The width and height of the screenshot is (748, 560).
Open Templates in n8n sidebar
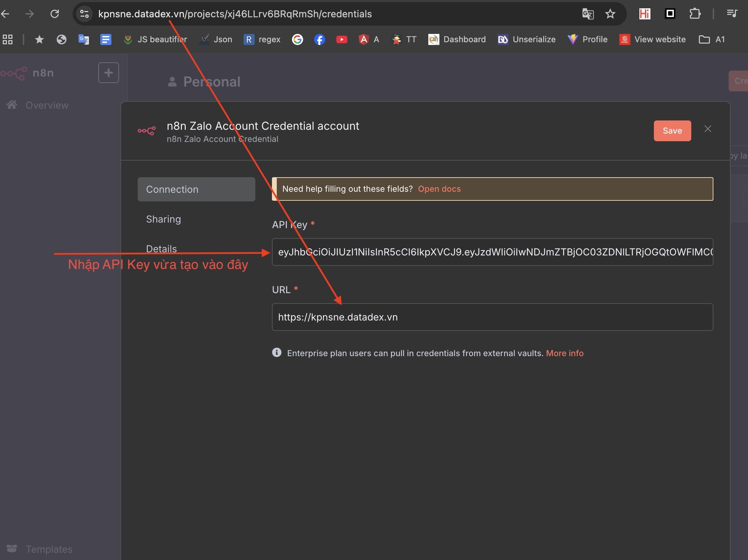(x=39, y=549)
